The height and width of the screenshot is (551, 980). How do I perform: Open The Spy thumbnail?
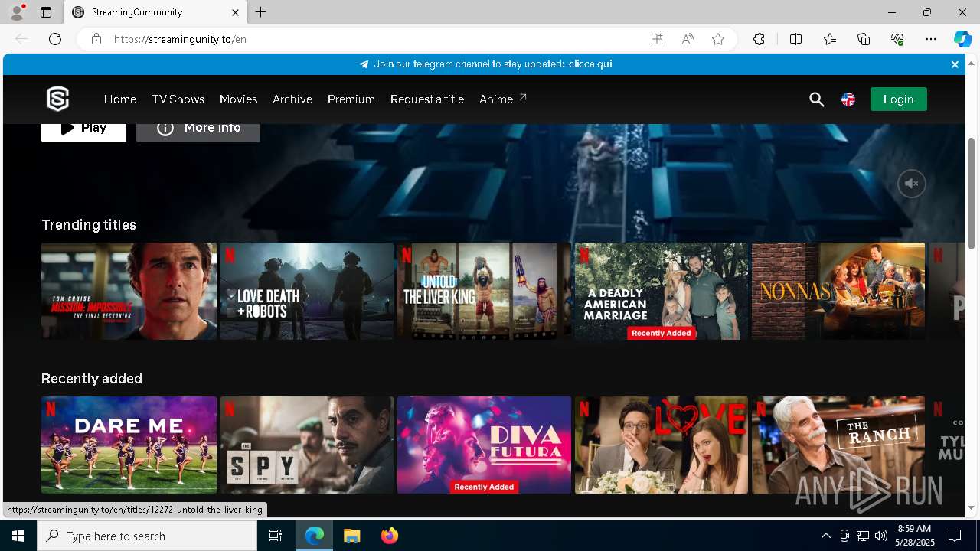tap(307, 445)
